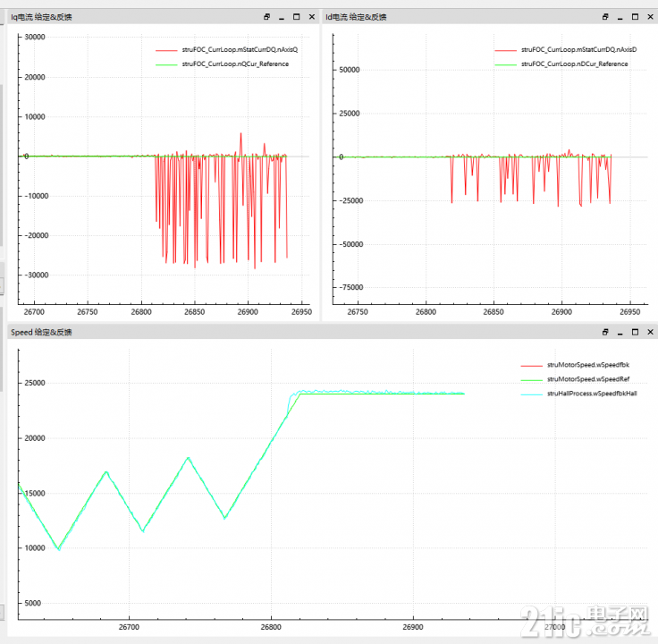658x644 pixels.
Task: Close the Id current chart panel
Action: [x=651, y=17]
